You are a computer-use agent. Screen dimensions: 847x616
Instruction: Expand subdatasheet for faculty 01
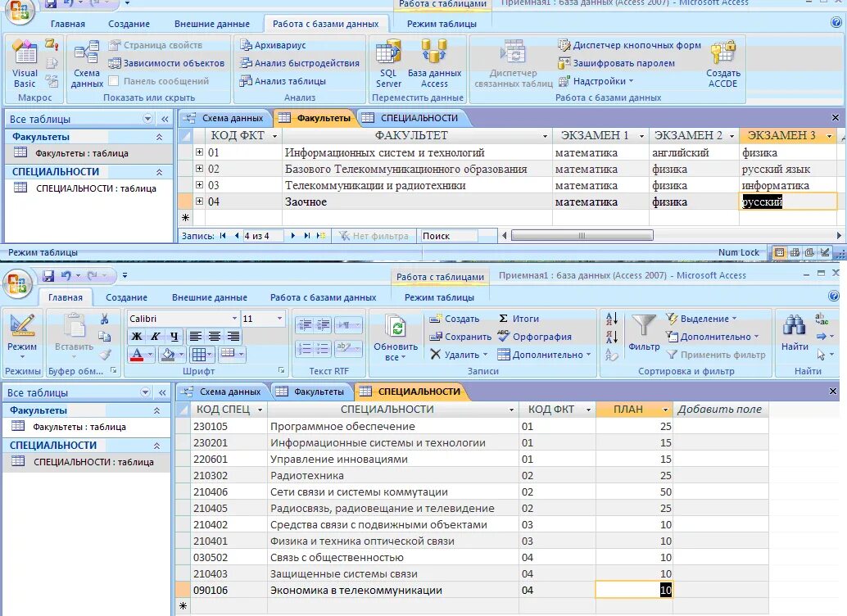(x=199, y=152)
